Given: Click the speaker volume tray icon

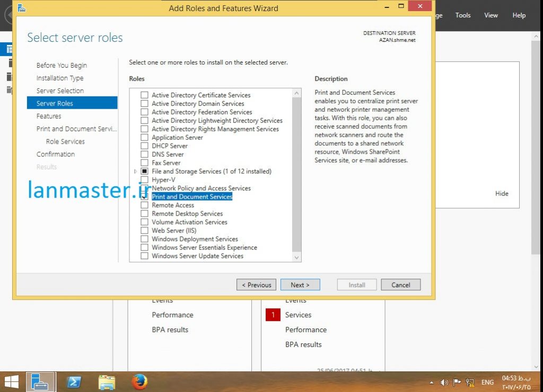Looking at the screenshot, I should (444, 382).
